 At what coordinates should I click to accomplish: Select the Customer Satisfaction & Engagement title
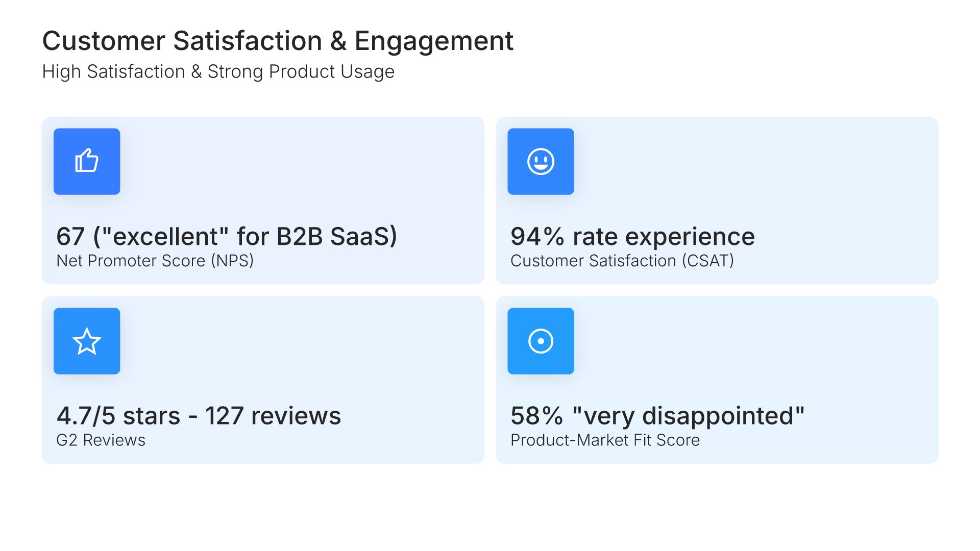(x=278, y=41)
